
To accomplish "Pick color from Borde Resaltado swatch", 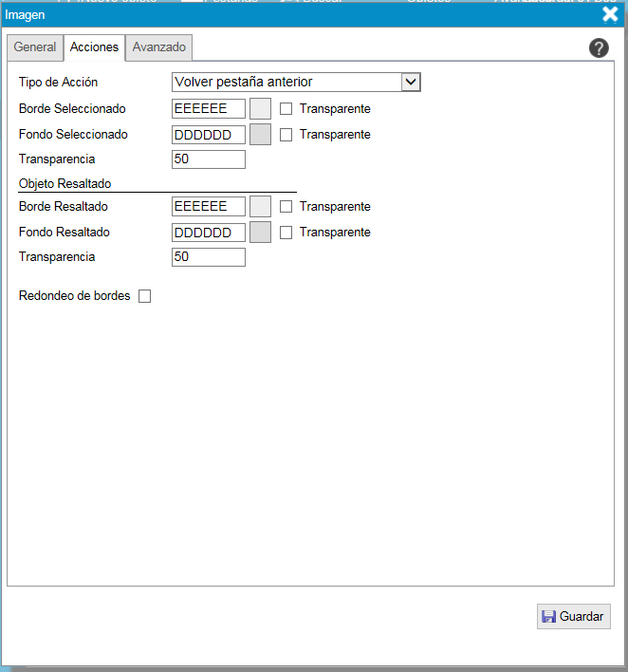I will 260,207.
